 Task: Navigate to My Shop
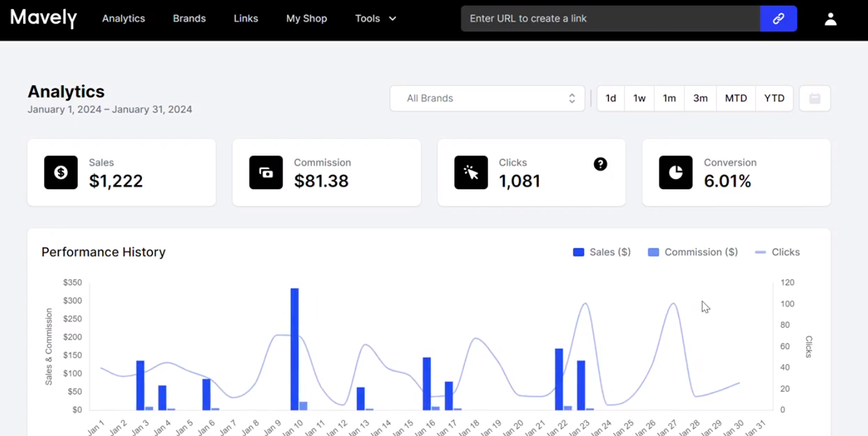click(306, 18)
